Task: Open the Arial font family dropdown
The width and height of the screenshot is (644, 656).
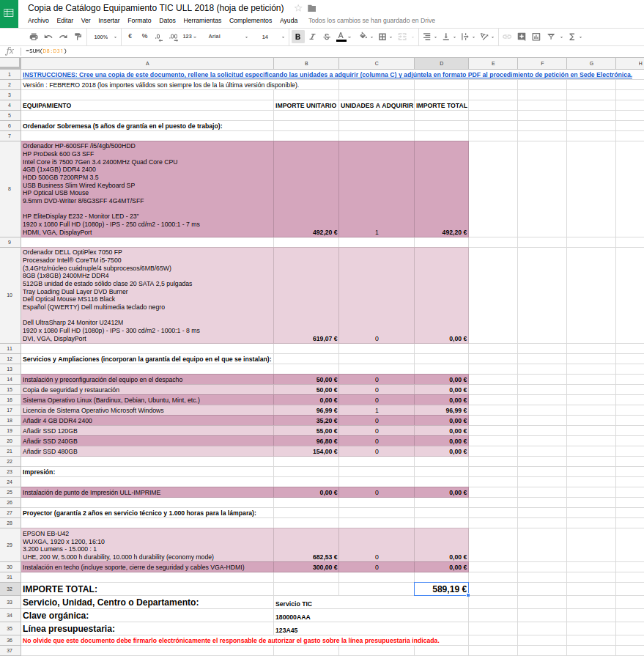Action: pyautogui.click(x=228, y=37)
